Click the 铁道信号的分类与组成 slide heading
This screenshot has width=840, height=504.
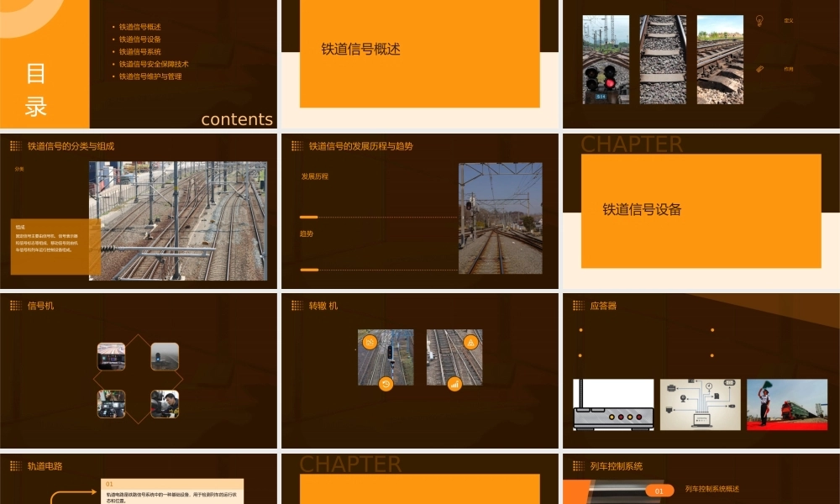pos(71,146)
